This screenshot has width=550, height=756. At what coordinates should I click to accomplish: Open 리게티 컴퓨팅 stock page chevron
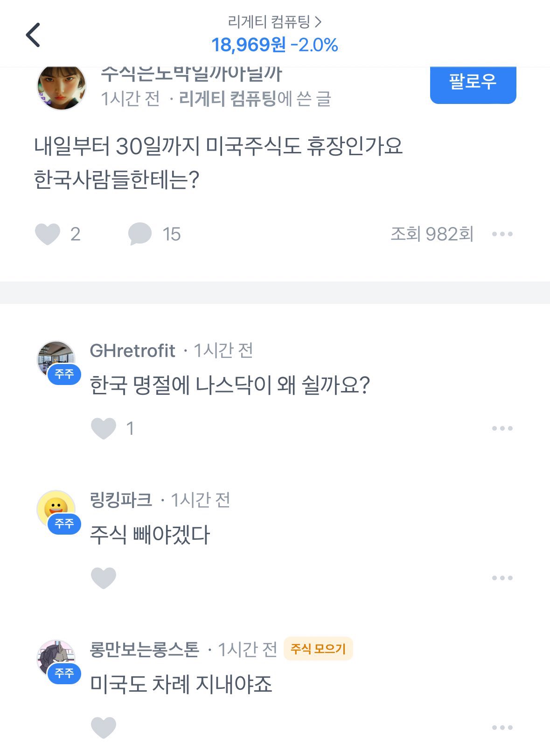(318, 21)
